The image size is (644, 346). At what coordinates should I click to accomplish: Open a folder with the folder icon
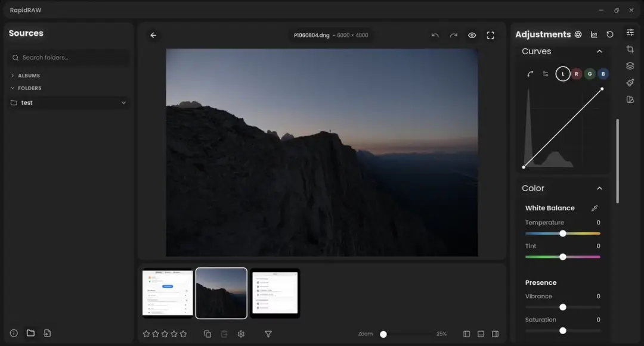pos(30,333)
